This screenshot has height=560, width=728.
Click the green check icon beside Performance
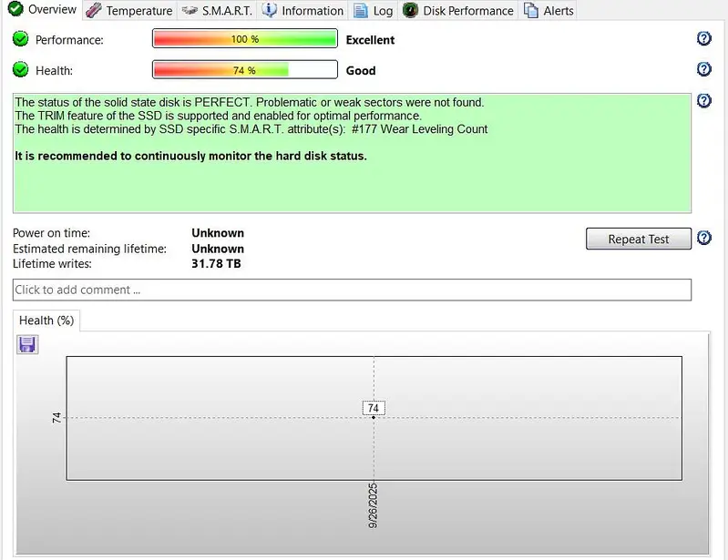point(21,39)
